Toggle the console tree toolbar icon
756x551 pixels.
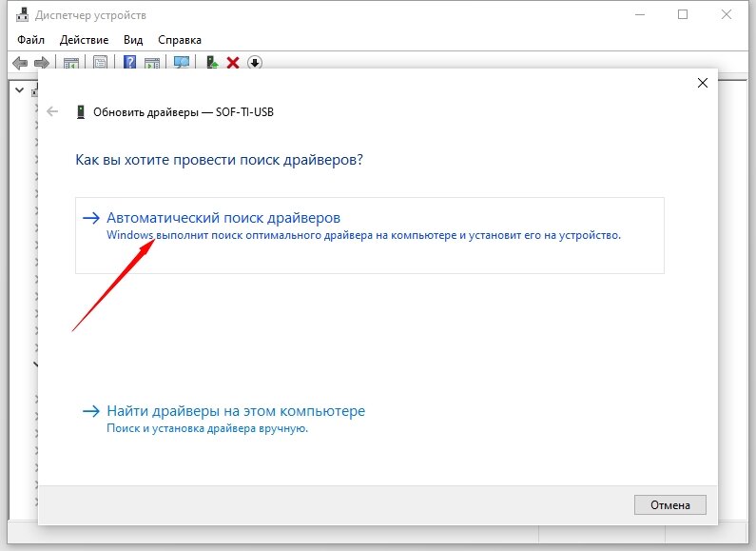pos(71,62)
